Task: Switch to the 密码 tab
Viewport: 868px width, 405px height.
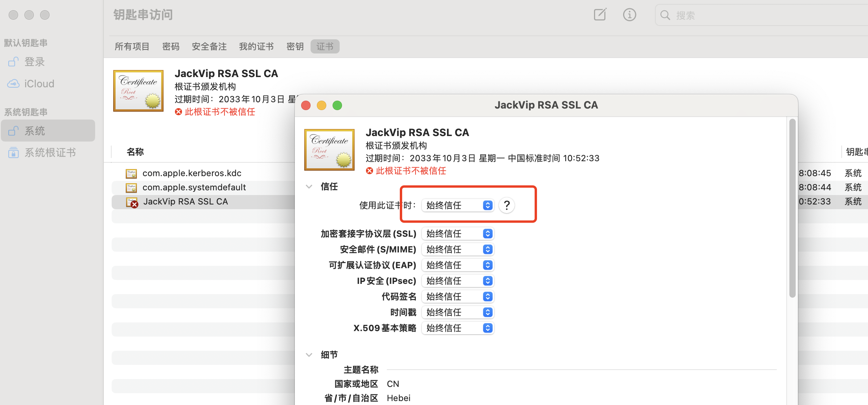Action: coord(171,46)
